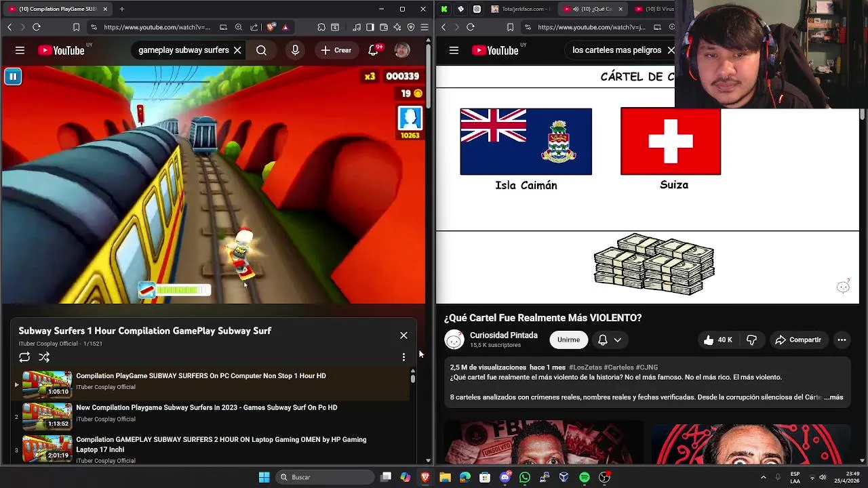Go to YouTube home via left window logo

pos(61,50)
